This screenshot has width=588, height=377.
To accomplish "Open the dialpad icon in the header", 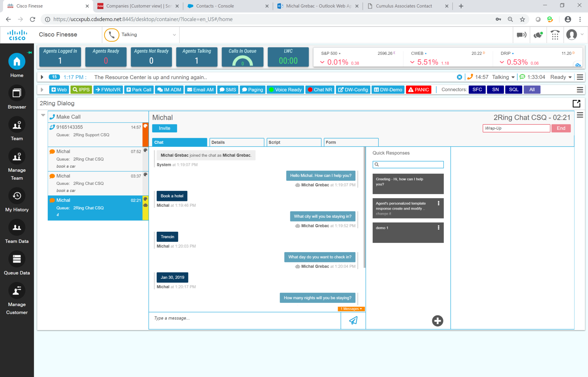I will [x=555, y=35].
